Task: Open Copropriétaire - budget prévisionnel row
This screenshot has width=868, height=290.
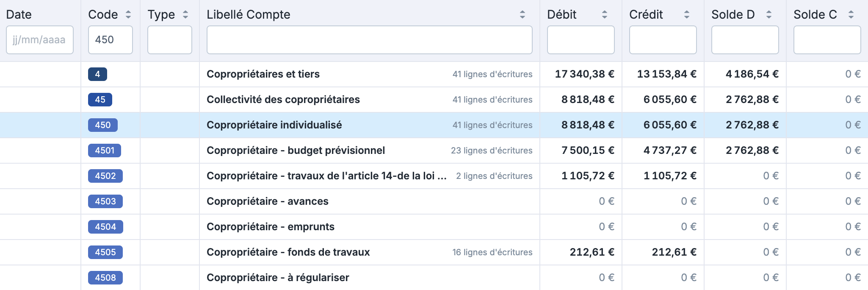Action: pyautogui.click(x=296, y=151)
